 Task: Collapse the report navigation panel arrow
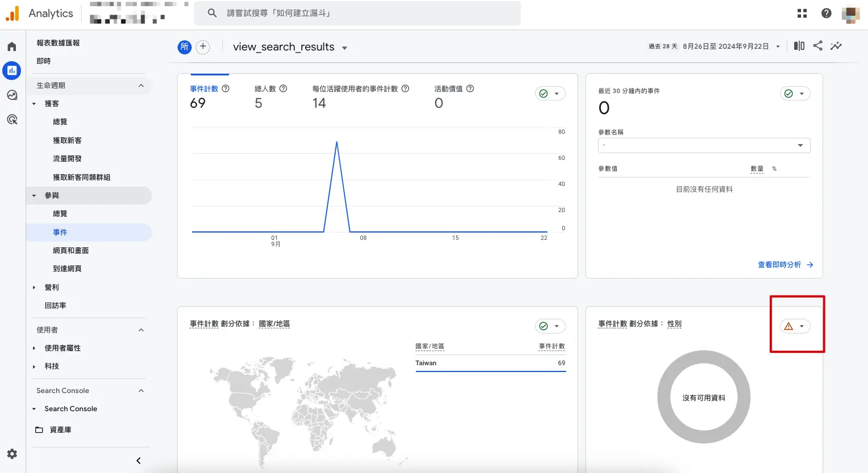tap(138, 461)
